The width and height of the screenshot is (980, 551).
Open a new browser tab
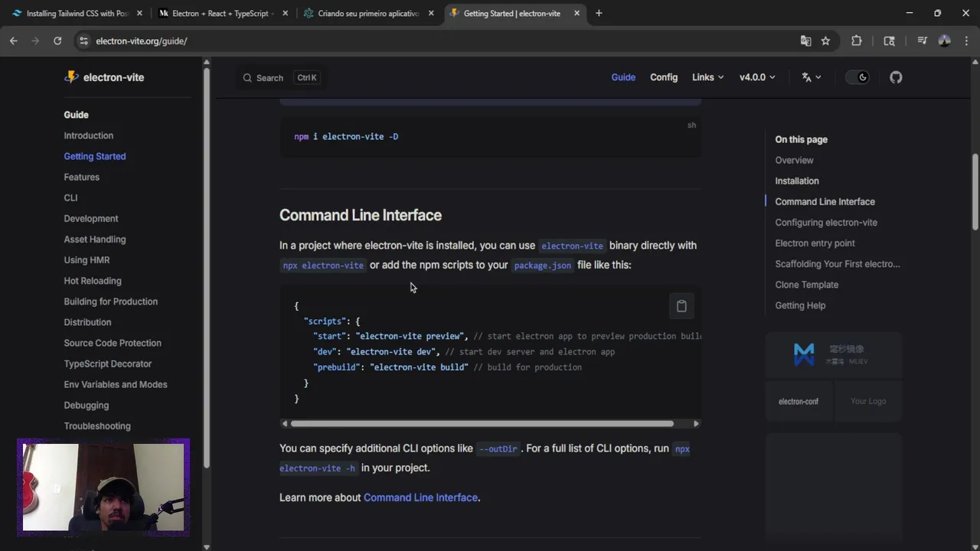pos(599,13)
